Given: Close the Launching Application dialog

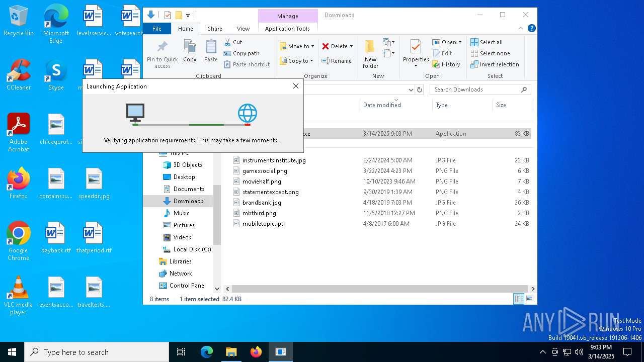Looking at the screenshot, I should click(x=296, y=86).
